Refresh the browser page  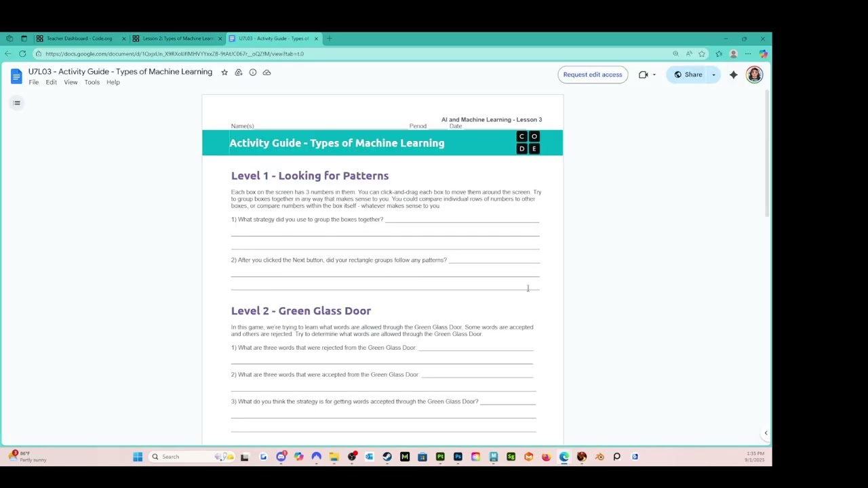[22, 54]
